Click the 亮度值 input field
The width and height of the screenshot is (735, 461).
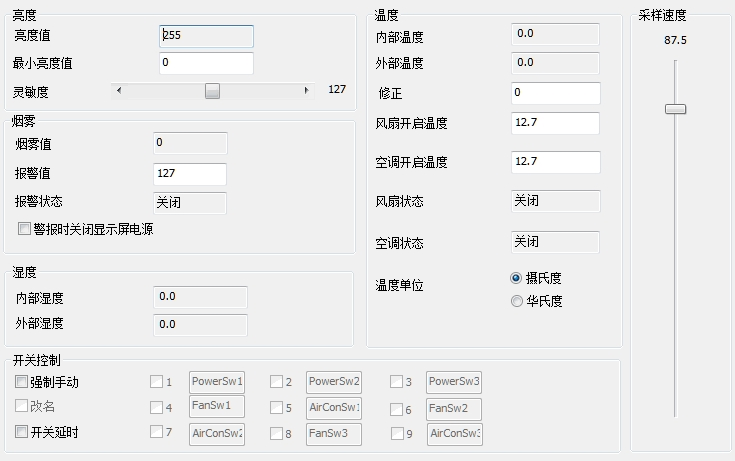[x=206, y=35]
